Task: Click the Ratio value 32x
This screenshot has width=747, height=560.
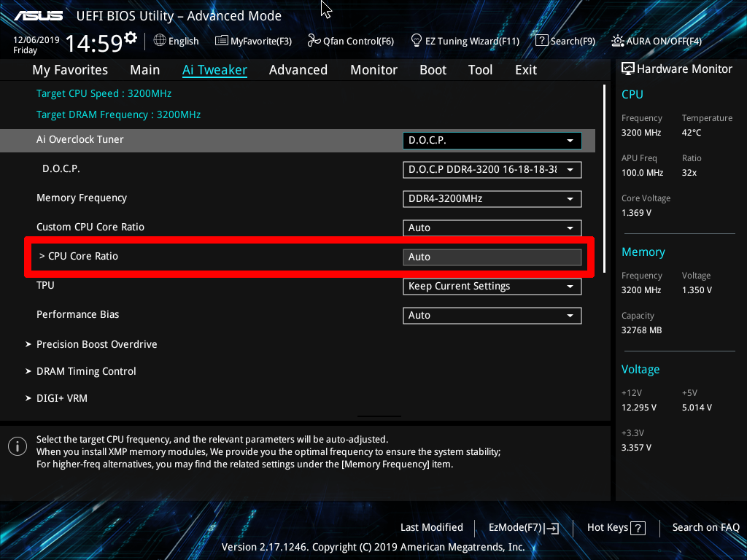Action: point(689,173)
